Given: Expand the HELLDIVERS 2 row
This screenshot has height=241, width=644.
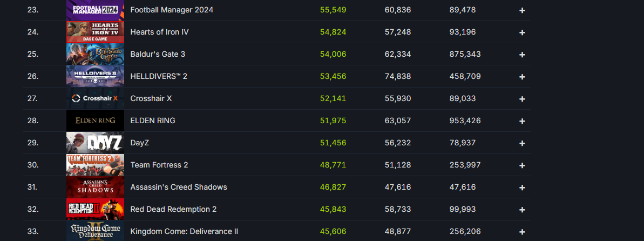Looking at the screenshot, I should [522, 77].
